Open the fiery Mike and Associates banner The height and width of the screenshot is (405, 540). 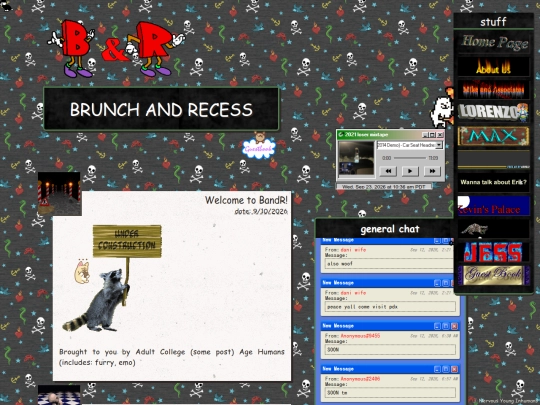494,90
